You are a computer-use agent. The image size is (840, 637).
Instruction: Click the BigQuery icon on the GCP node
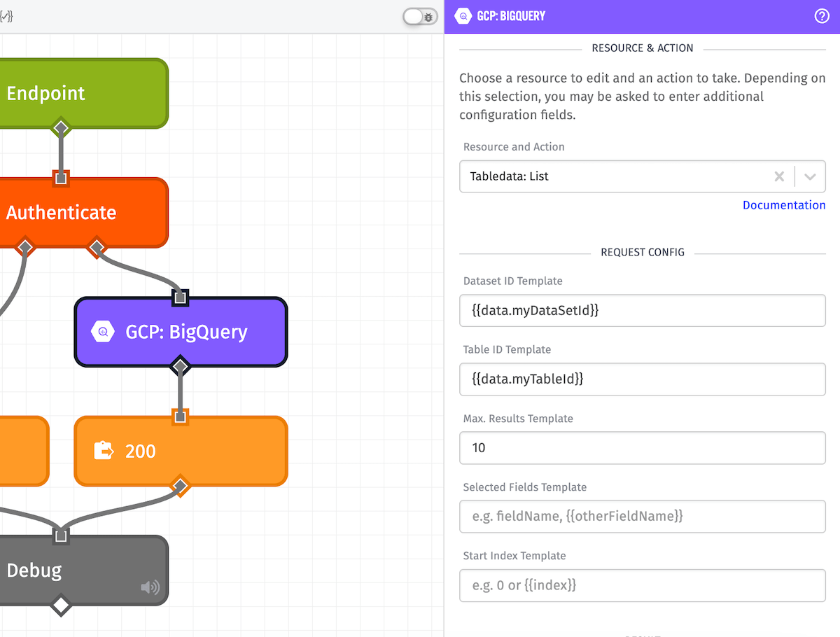point(104,332)
